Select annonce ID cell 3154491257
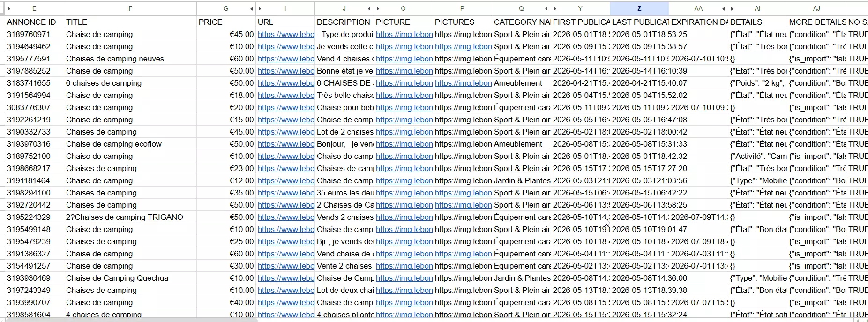Viewport: 868px width, 322px height. pos(34,266)
